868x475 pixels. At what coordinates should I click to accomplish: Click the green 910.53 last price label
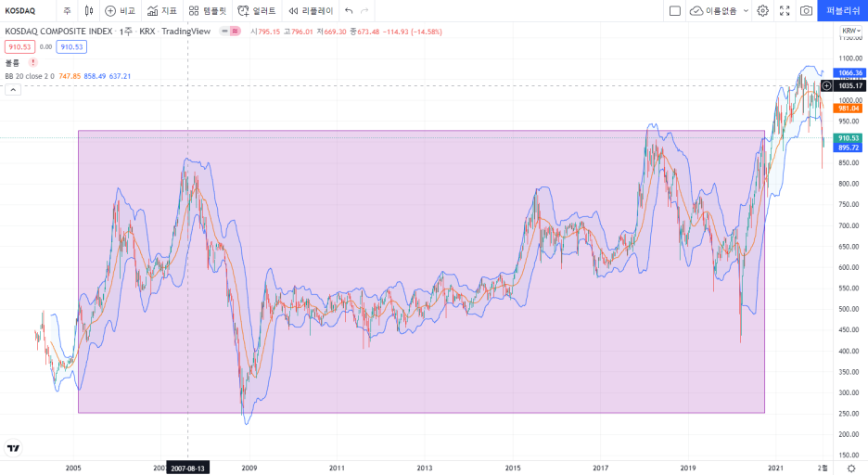pos(849,138)
